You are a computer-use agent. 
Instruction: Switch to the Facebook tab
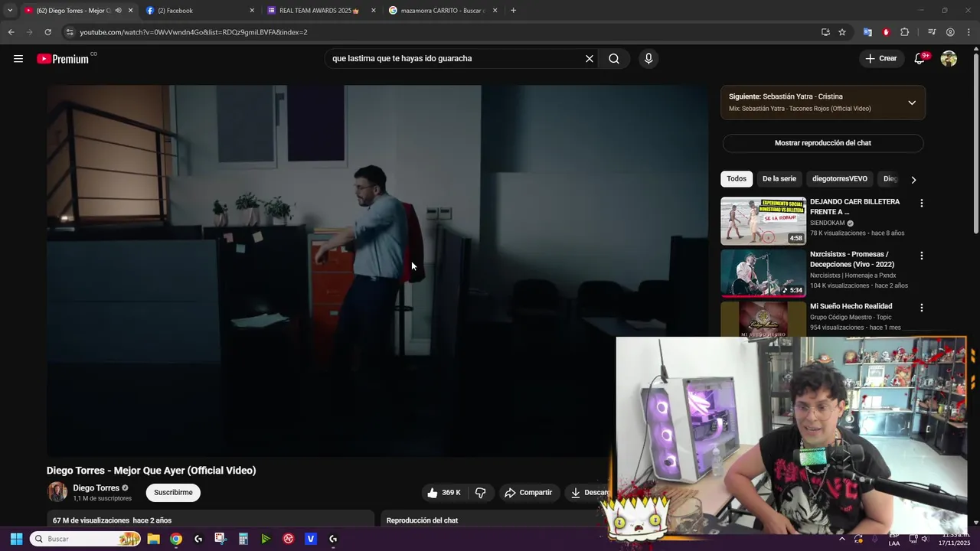pos(200,11)
